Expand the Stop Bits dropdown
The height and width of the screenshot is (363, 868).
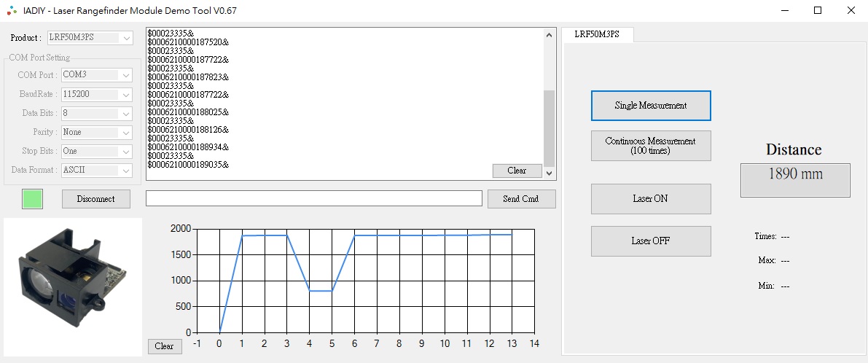pyautogui.click(x=97, y=151)
